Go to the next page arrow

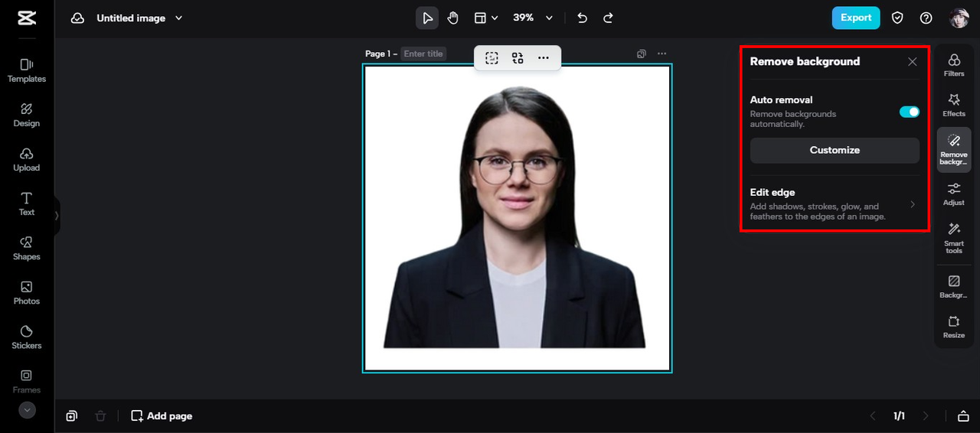[926, 416]
